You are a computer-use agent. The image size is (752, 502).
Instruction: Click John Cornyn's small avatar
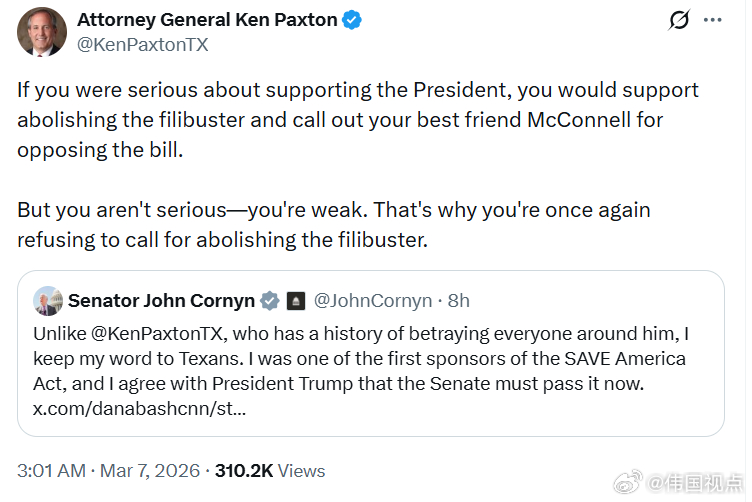[47, 300]
